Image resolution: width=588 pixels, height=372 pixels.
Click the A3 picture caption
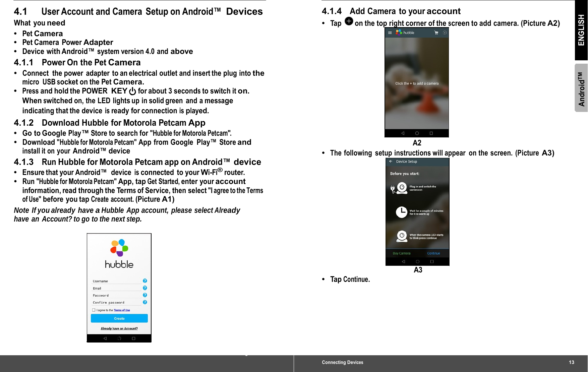click(418, 270)
